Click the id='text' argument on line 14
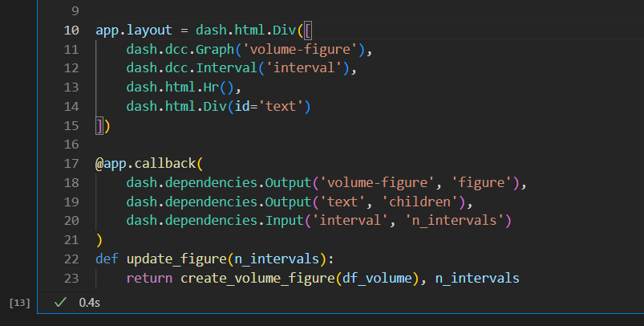 (x=269, y=107)
